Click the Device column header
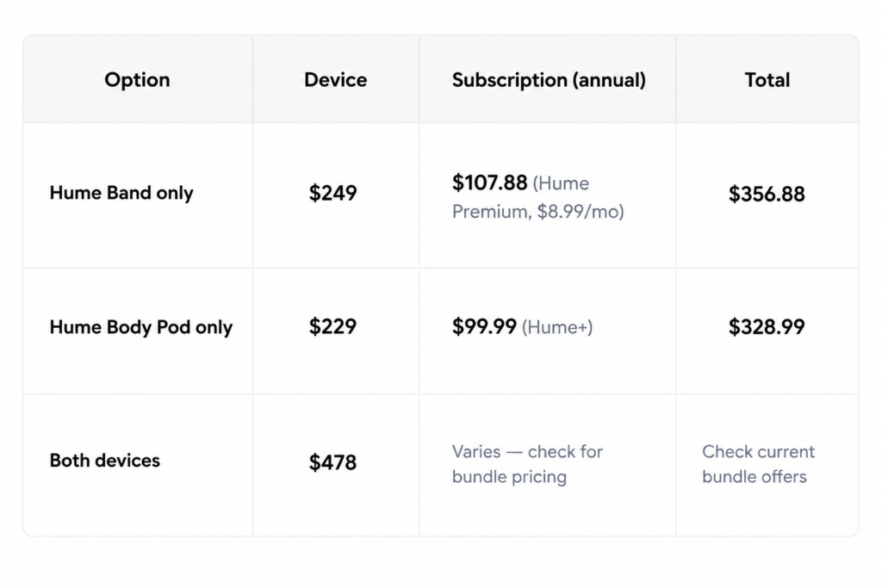The image size is (882, 588). point(336,80)
